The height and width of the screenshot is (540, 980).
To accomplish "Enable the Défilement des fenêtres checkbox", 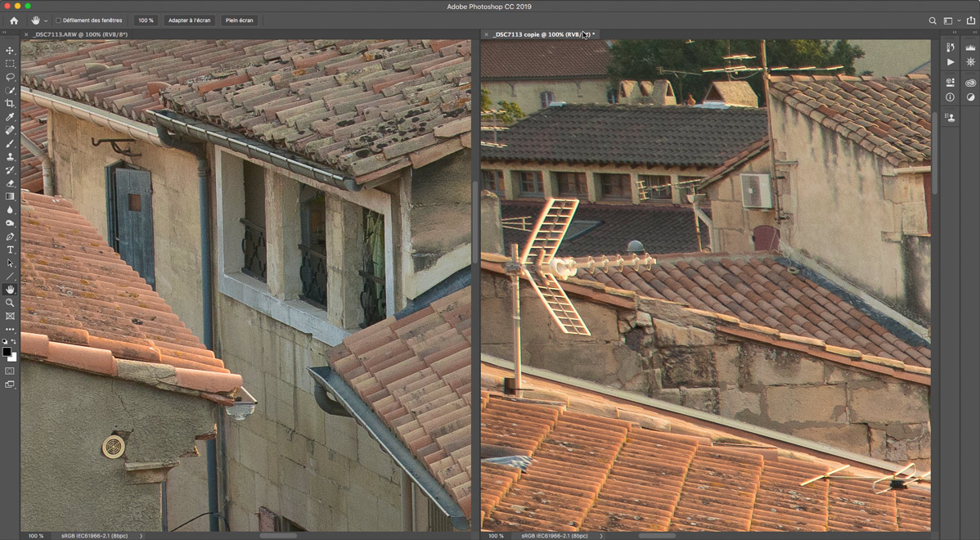I will 58,20.
